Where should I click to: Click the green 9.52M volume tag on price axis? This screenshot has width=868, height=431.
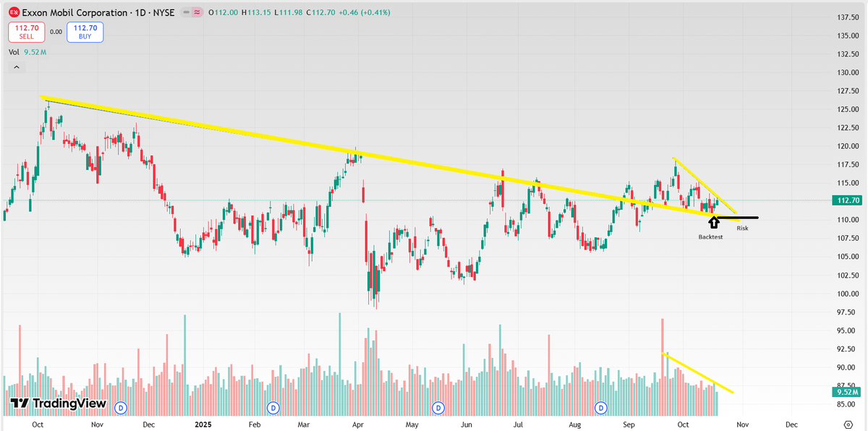tap(846, 392)
